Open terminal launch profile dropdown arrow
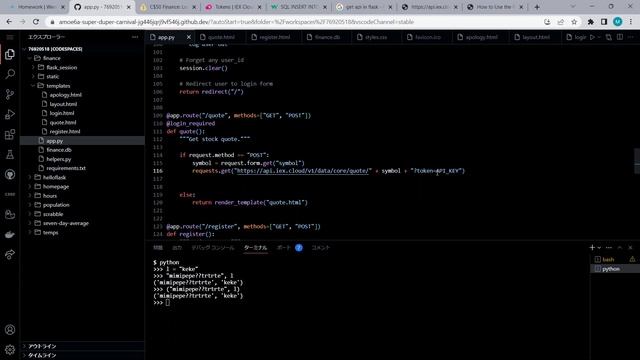 click(x=599, y=247)
